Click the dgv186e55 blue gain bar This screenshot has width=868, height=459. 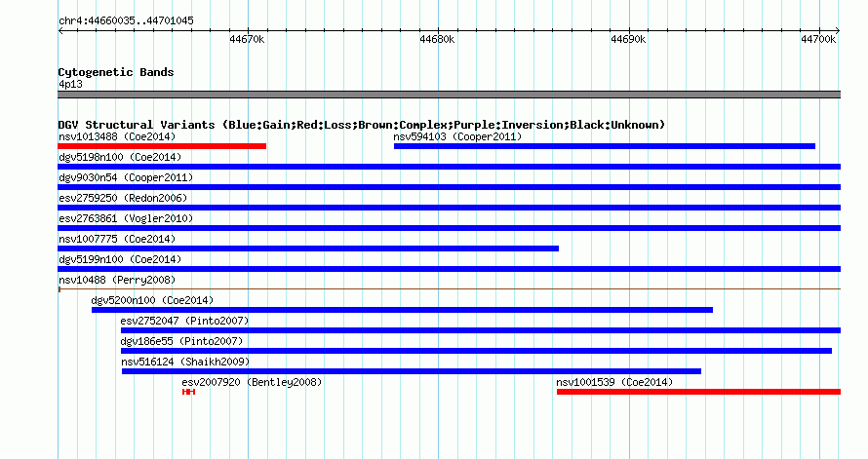click(476, 351)
